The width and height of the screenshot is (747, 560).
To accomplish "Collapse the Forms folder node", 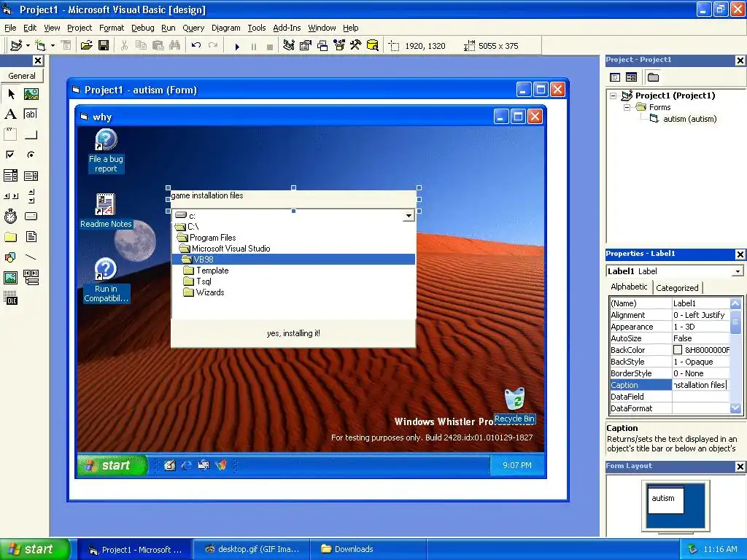I will point(627,108).
